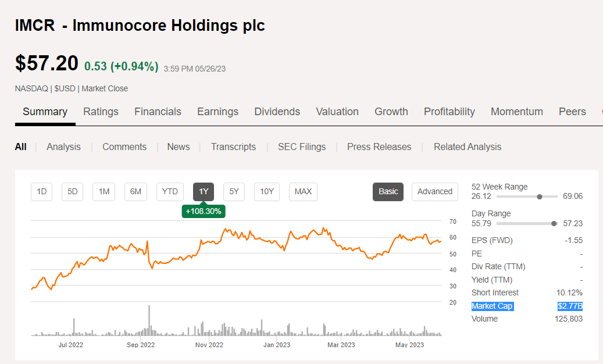This screenshot has width=603, height=364.
Task: Select the MAX chart range
Action: pos(303,191)
